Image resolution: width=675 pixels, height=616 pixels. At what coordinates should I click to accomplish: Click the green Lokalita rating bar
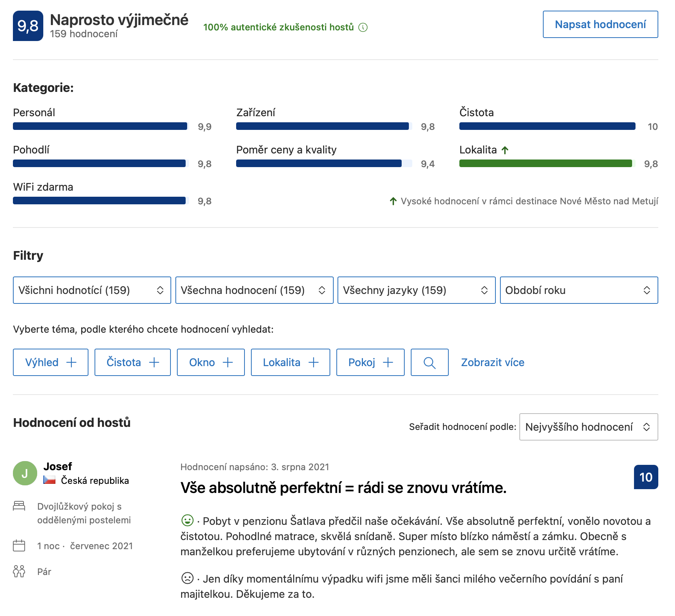(x=546, y=164)
